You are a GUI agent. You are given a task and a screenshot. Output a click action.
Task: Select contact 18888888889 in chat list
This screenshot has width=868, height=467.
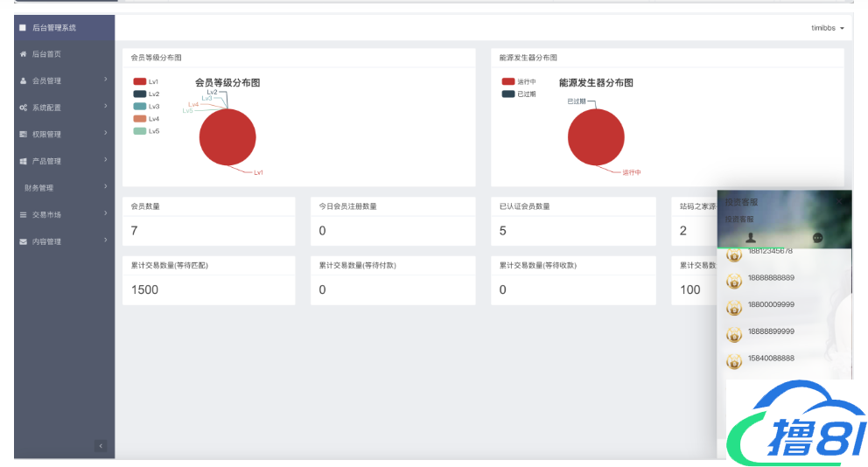(x=770, y=278)
